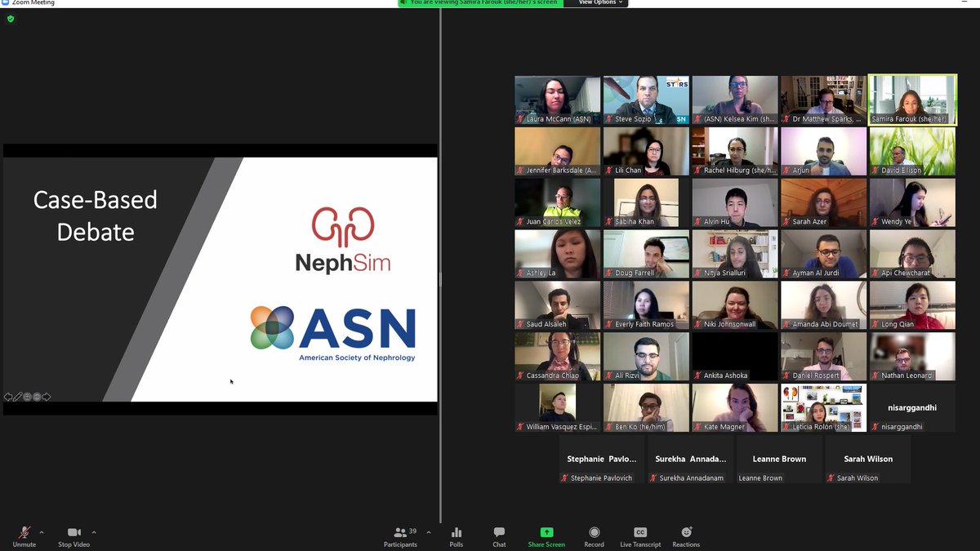Select Arjun's video tile
Viewport: 980px width, 551px height.
pos(823,152)
